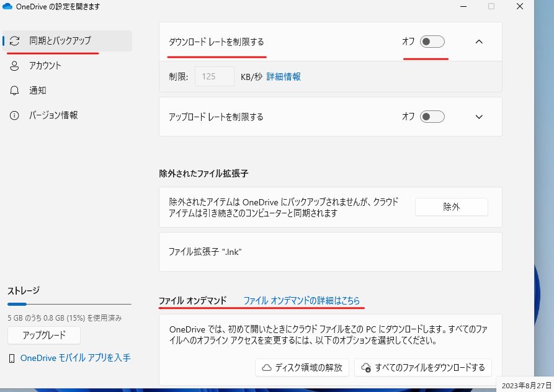Click the storage usage progress bar

pos(69,304)
